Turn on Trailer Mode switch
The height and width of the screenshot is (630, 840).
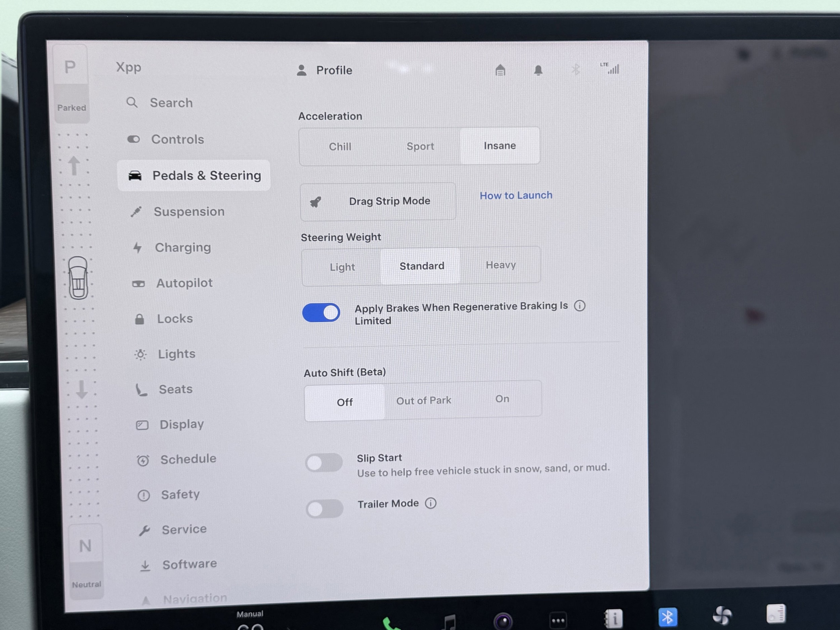coord(325,508)
